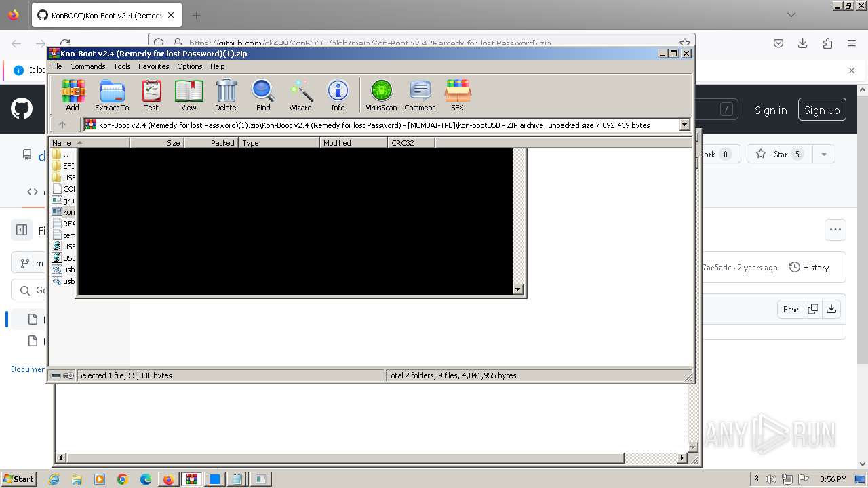
Task: Click the Raw button for the file
Action: click(791, 309)
